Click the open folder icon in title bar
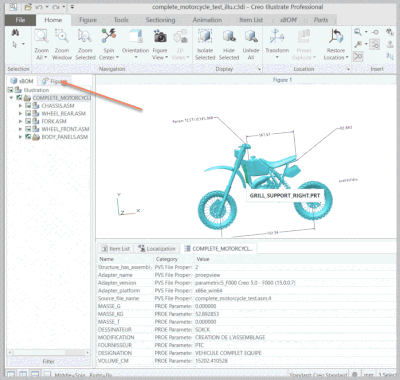The image size is (400, 380). click(28, 7)
